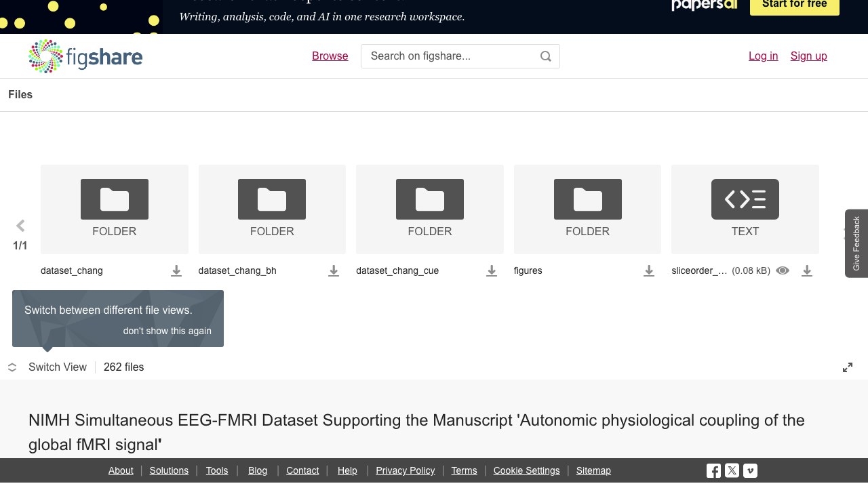Open the Sitemap footer link
The width and height of the screenshot is (868, 488).
(593, 470)
